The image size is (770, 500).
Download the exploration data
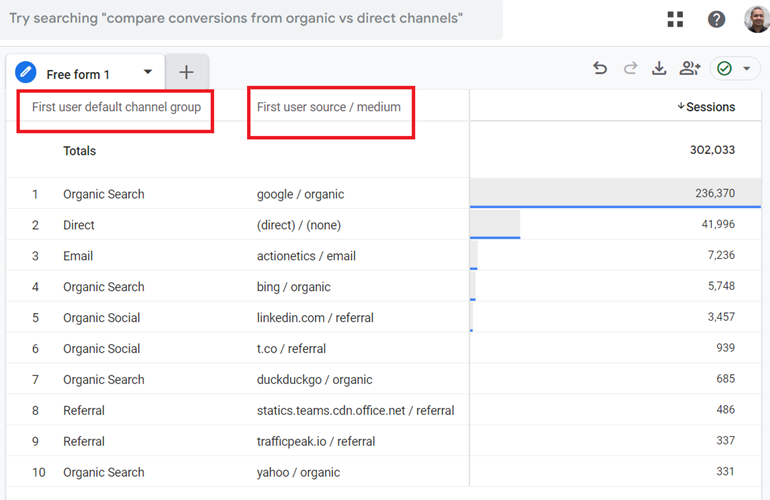659,68
